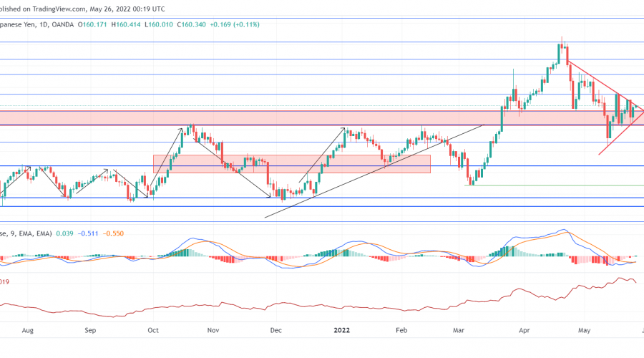Select the green horizontal ray from March low
The height and width of the screenshot is (358, 644).
coord(555,185)
